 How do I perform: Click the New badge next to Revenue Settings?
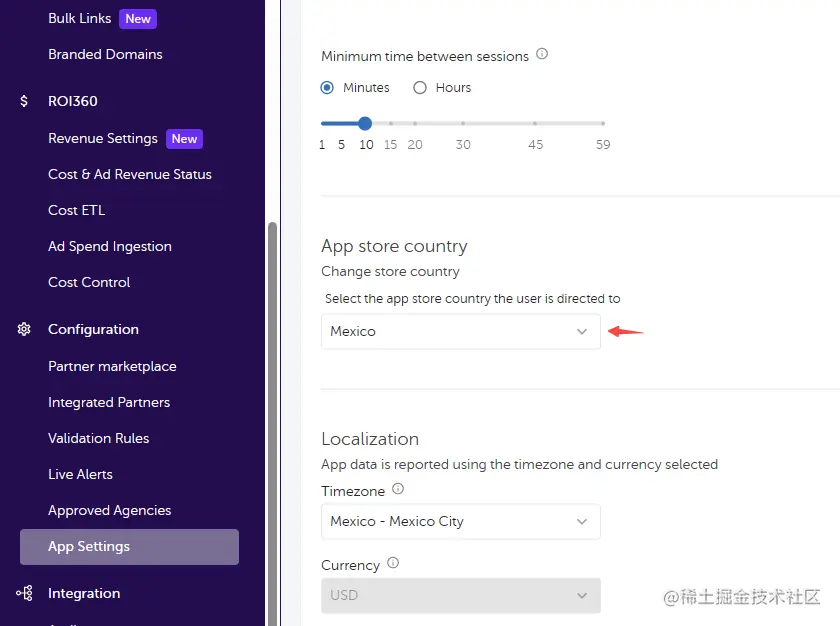[184, 139]
